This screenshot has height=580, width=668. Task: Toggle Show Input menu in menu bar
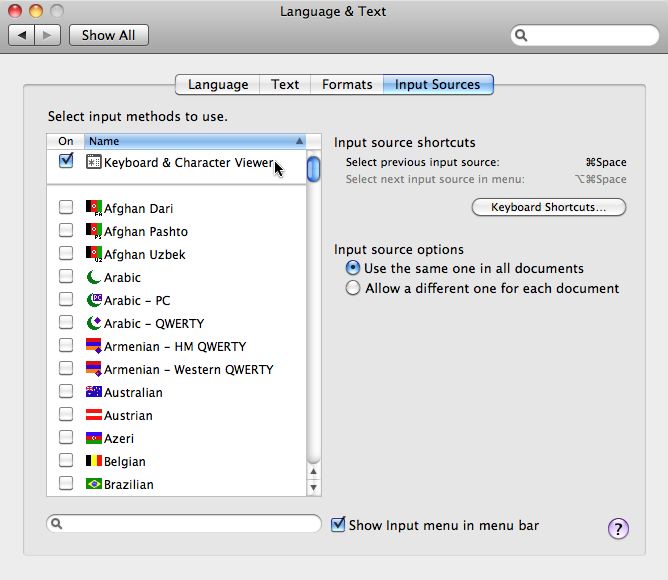[339, 525]
